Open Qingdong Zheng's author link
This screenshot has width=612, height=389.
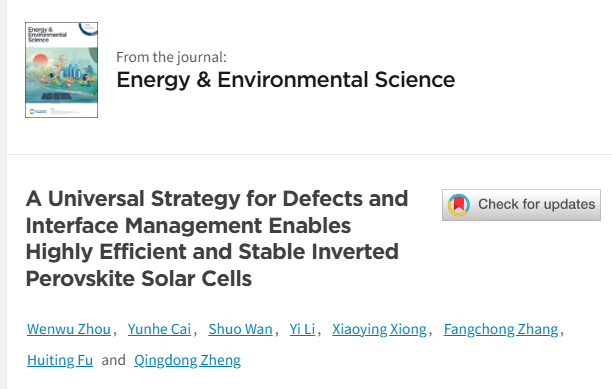187,360
